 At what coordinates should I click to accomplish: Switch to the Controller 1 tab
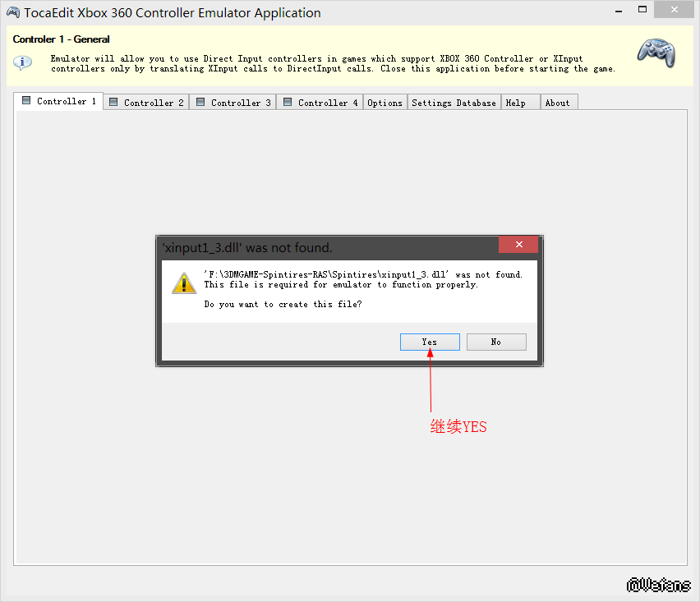click(58, 101)
